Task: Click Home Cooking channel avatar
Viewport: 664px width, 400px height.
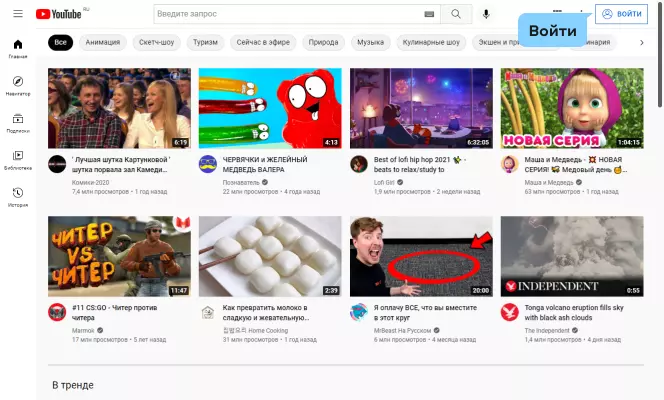Action: pos(208,312)
